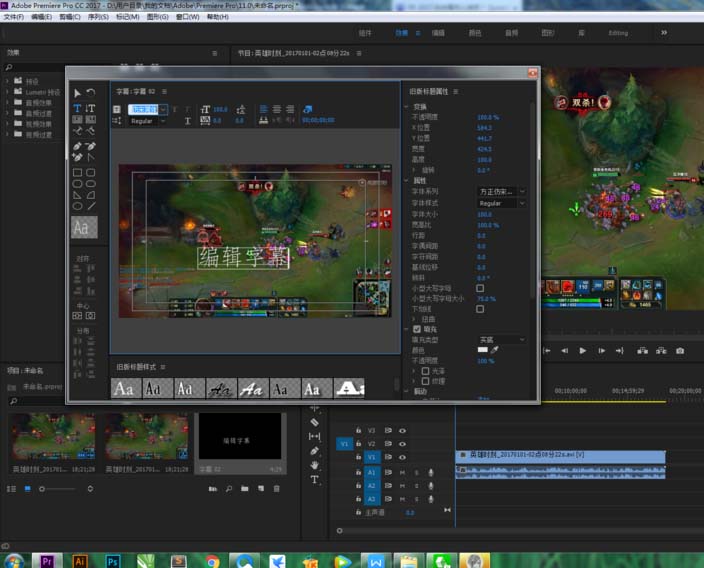
Task: Open font family dropdown in titler toolbar
Action: click(163, 109)
